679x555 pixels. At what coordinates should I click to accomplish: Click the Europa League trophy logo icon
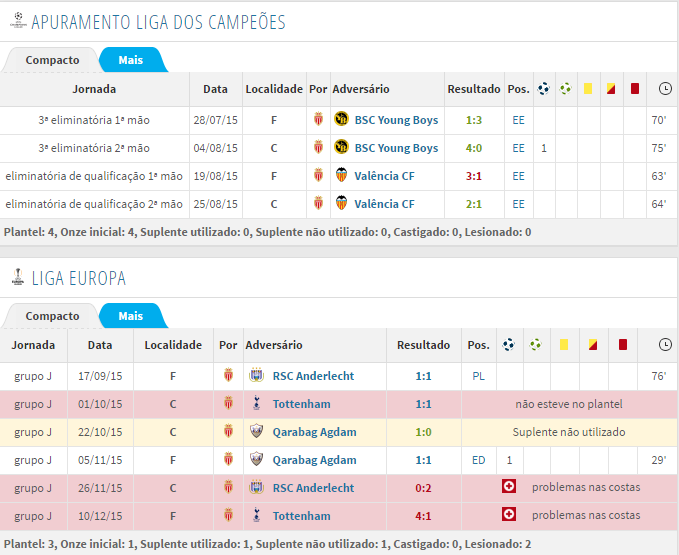(x=18, y=277)
